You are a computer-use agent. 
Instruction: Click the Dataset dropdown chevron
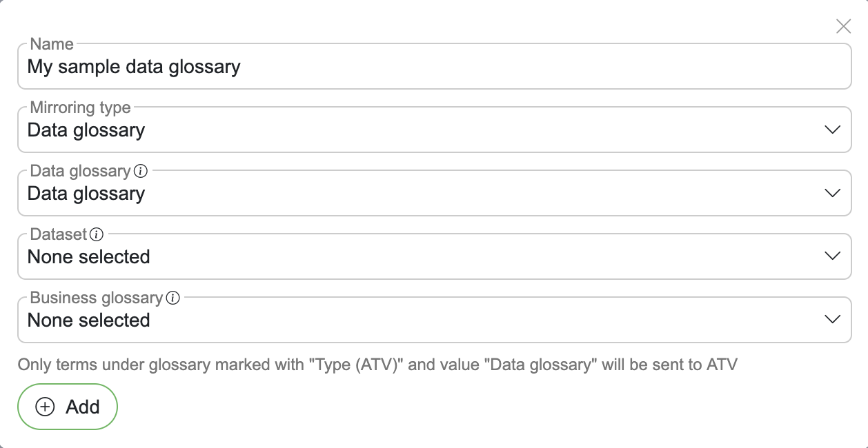click(x=833, y=256)
